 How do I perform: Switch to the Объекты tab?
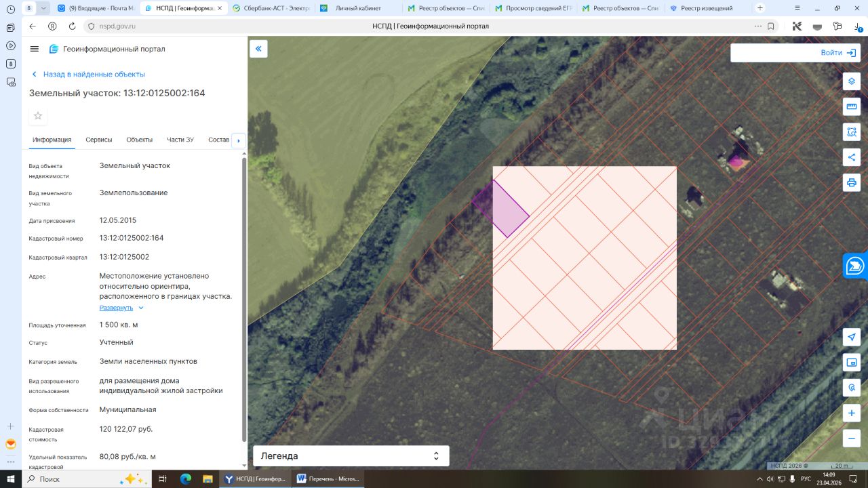pos(140,140)
